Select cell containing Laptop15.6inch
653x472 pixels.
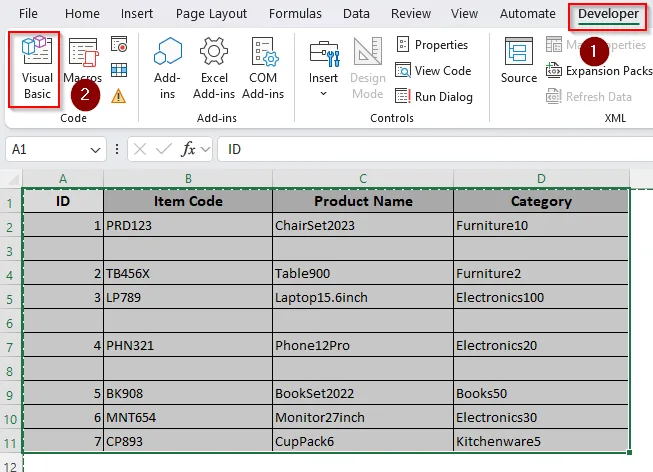click(x=363, y=297)
